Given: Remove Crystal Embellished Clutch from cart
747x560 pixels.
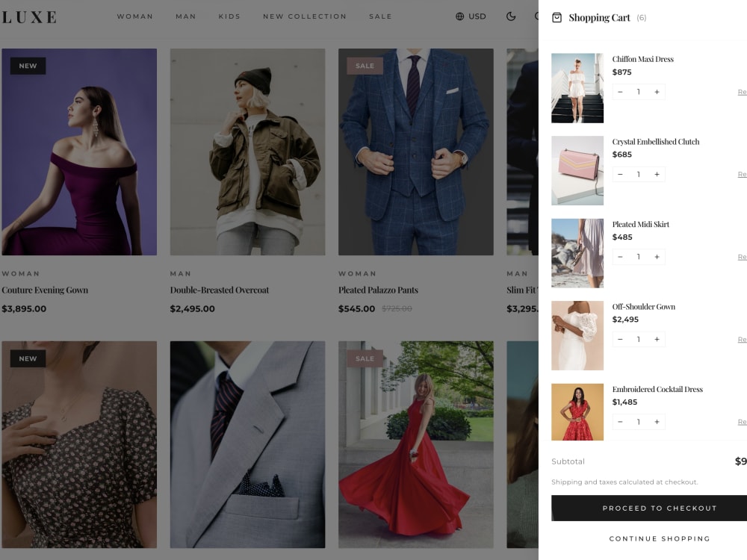Looking at the screenshot, I should [x=743, y=174].
